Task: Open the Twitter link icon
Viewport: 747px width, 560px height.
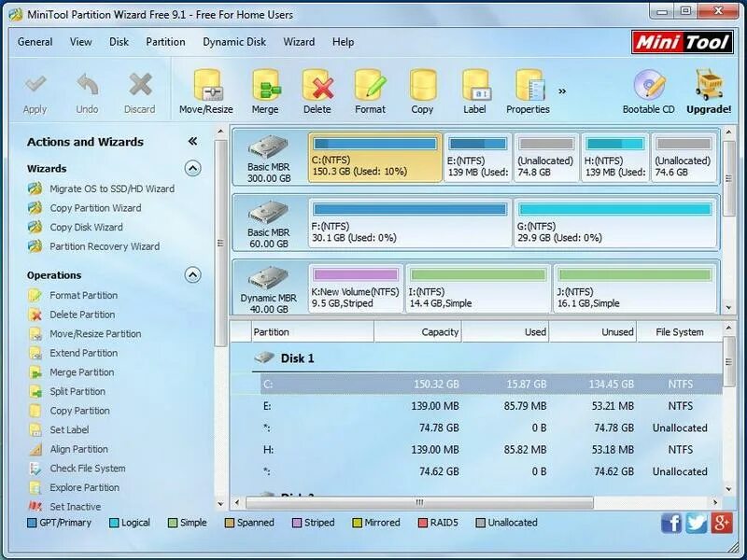Action: click(696, 523)
